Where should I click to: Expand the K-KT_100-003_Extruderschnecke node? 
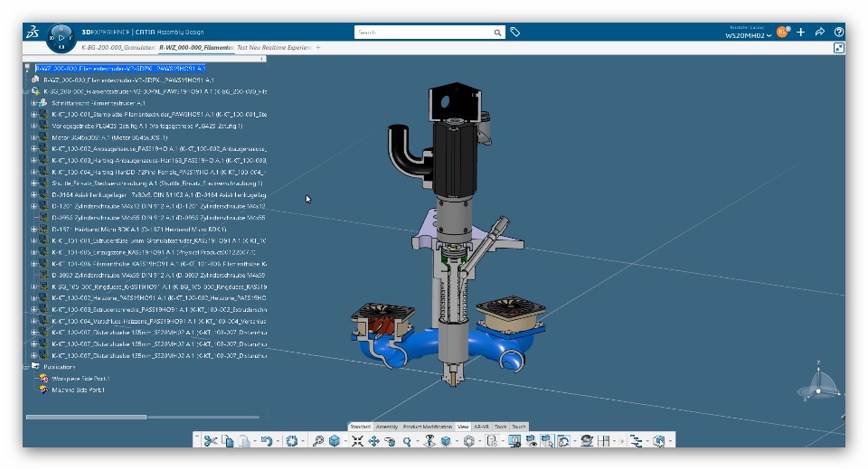click(x=33, y=309)
